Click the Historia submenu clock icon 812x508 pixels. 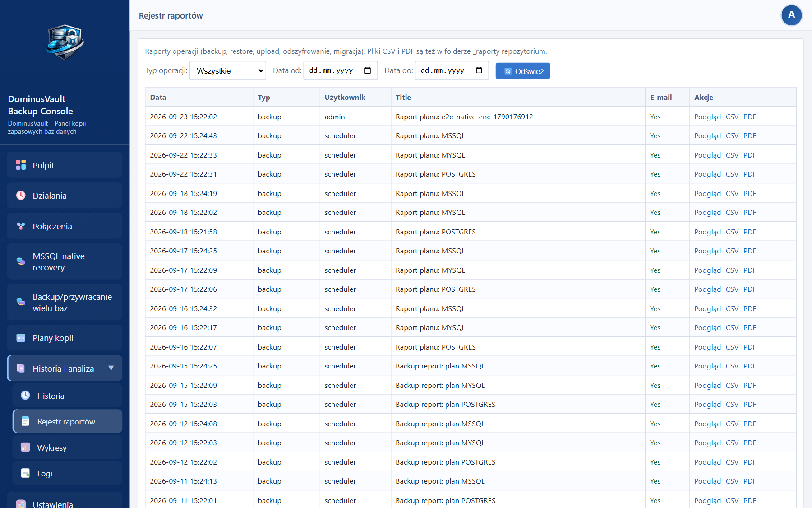click(25, 396)
